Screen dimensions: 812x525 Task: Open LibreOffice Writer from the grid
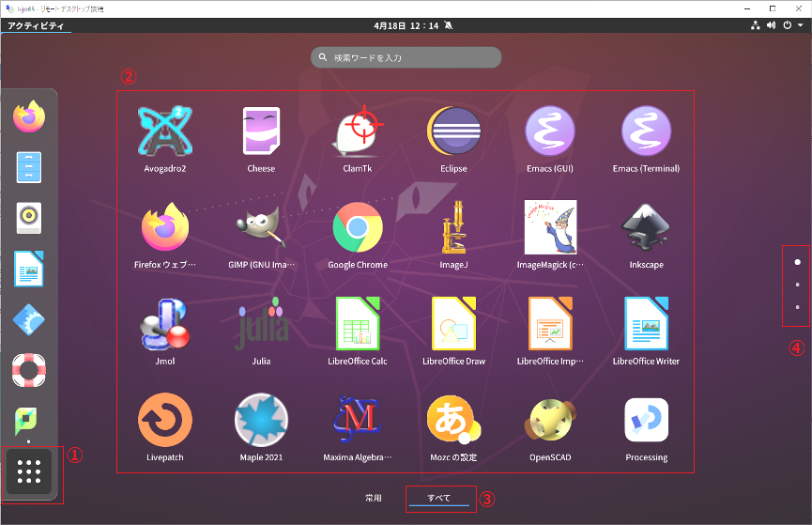(x=646, y=323)
